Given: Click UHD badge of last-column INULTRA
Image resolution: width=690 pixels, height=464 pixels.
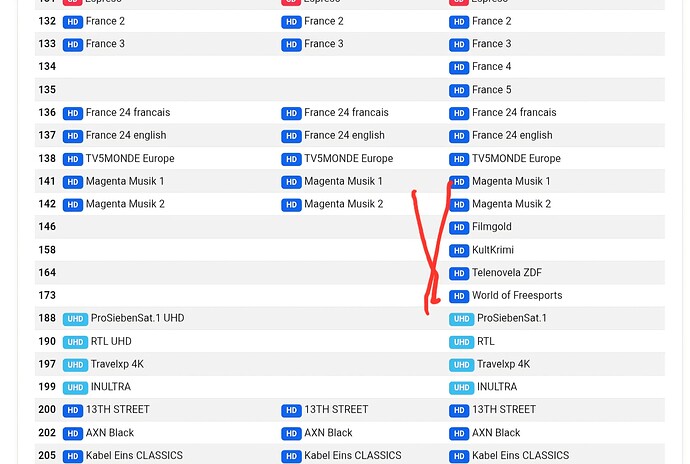Looking at the screenshot, I should (462, 387).
